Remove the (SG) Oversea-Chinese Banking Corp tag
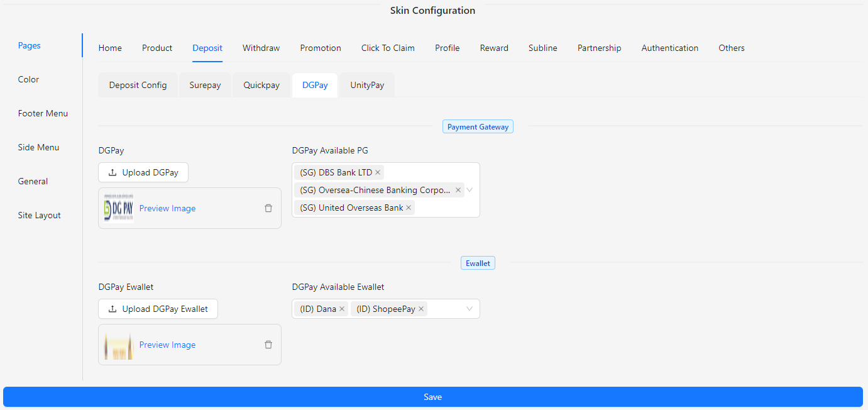The image size is (868, 410). [458, 189]
